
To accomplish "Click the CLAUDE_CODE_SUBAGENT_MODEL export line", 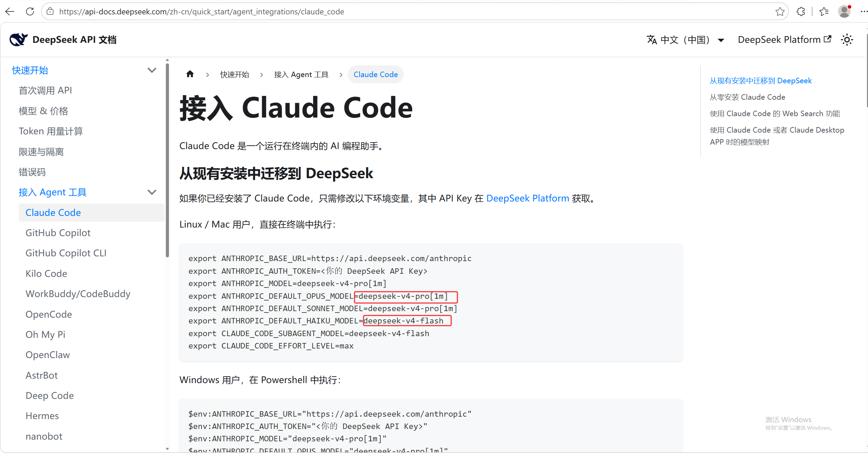I will (x=309, y=333).
